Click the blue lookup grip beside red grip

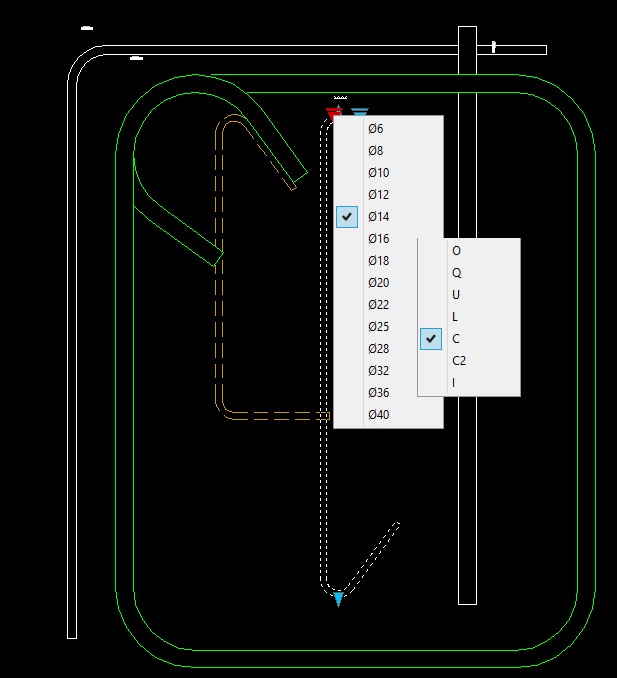click(x=360, y=112)
